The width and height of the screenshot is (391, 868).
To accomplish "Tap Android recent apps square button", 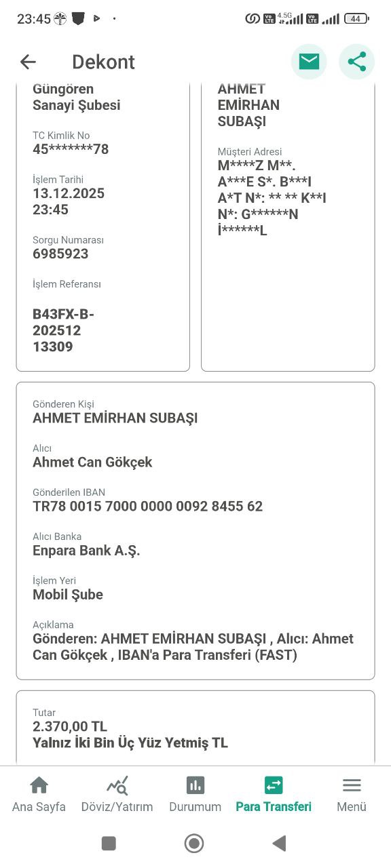I will click(x=109, y=843).
